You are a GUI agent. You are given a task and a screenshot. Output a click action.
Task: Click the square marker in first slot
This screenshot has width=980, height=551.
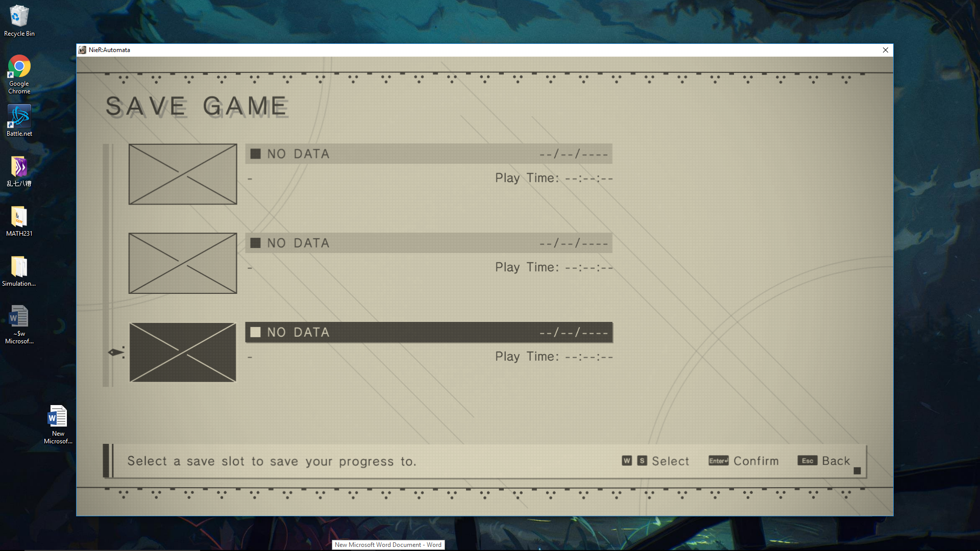[256, 154]
